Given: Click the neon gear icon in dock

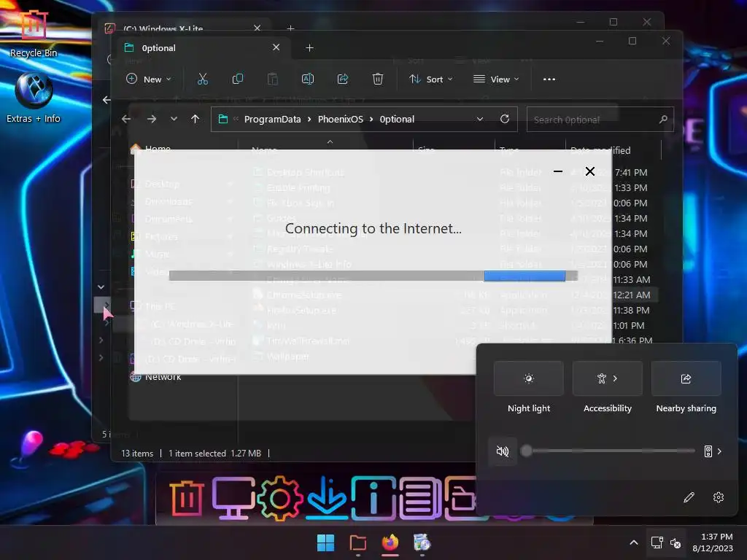Looking at the screenshot, I should (279, 499).
